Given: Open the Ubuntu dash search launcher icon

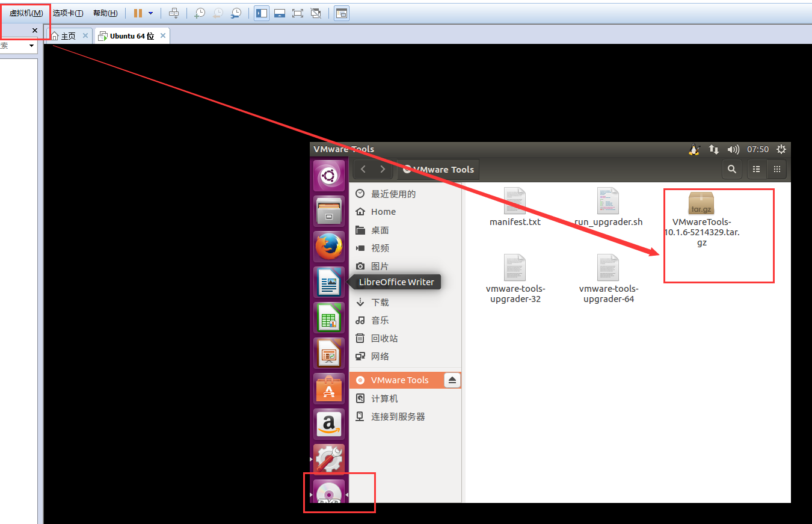Looking at the screenshot, I should pyautogui.click(x=329, y=176).
